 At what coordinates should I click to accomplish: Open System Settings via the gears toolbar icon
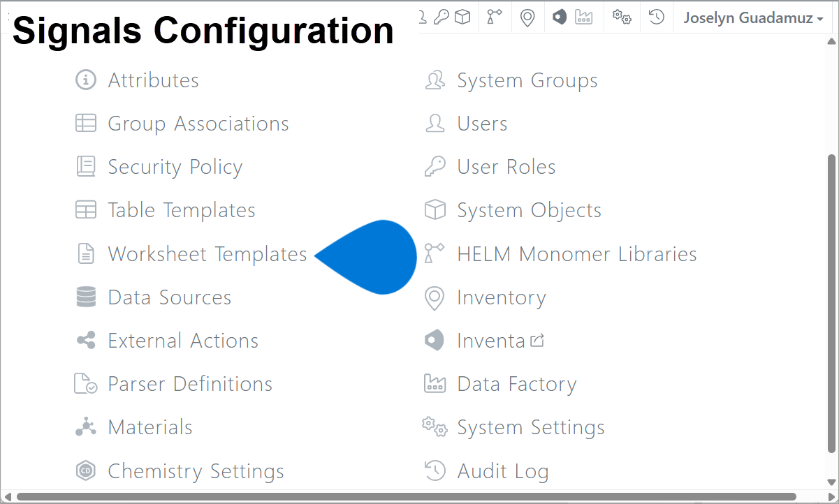click(x=622, y=16)
